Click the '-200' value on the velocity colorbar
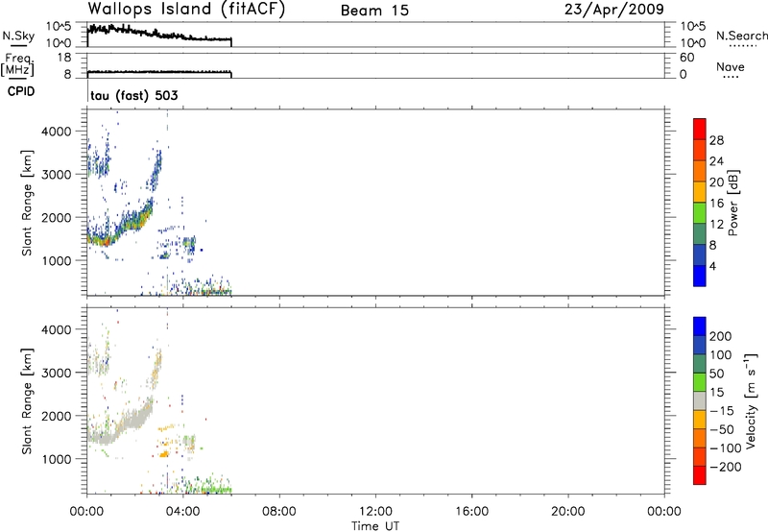 click(726, 467)
